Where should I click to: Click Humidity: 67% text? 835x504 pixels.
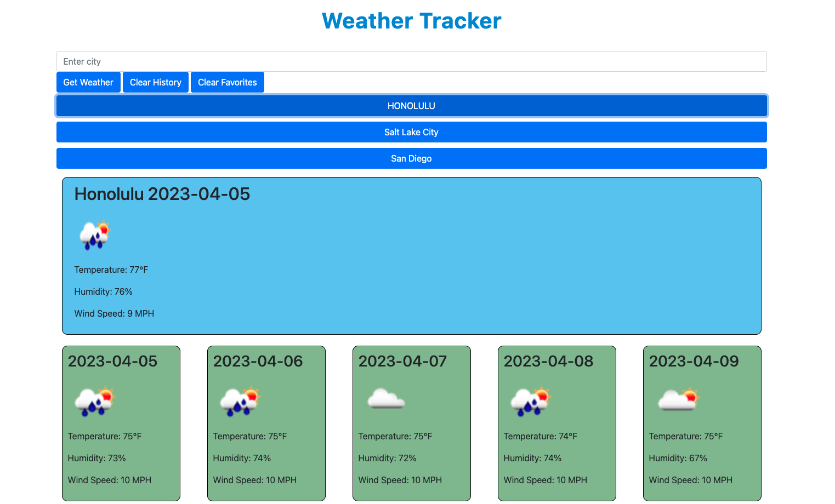pyautogui.click(x=678, y=458)
